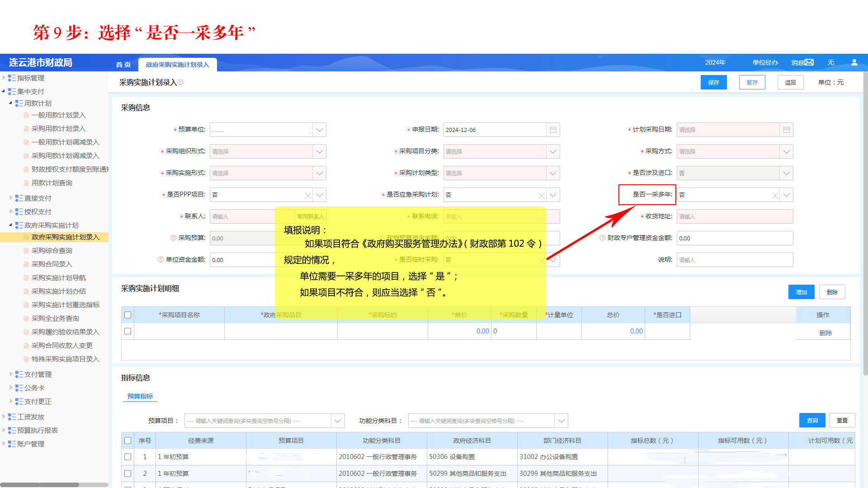
Task: Toggle select-all checkbox in 采购实施计划明细 header
Action: [x=128, y=315]
